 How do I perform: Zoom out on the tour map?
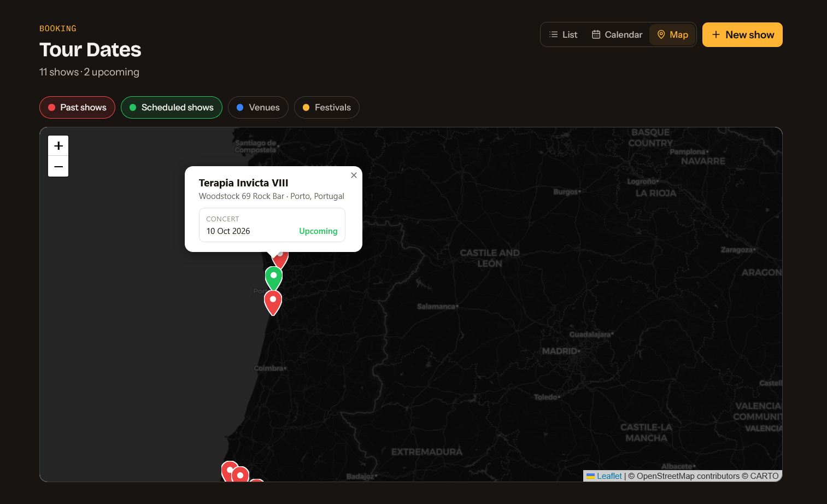click(x=58, y=166)
